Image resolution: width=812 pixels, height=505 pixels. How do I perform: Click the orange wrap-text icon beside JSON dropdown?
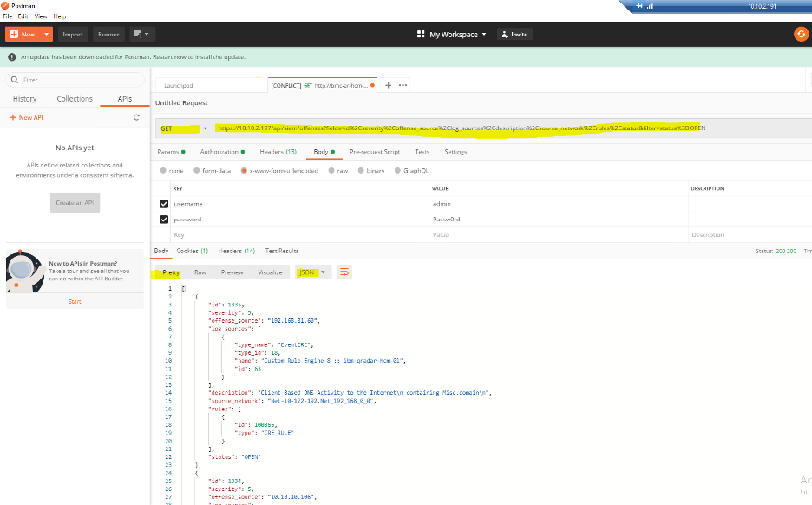[x=344, y=272]
